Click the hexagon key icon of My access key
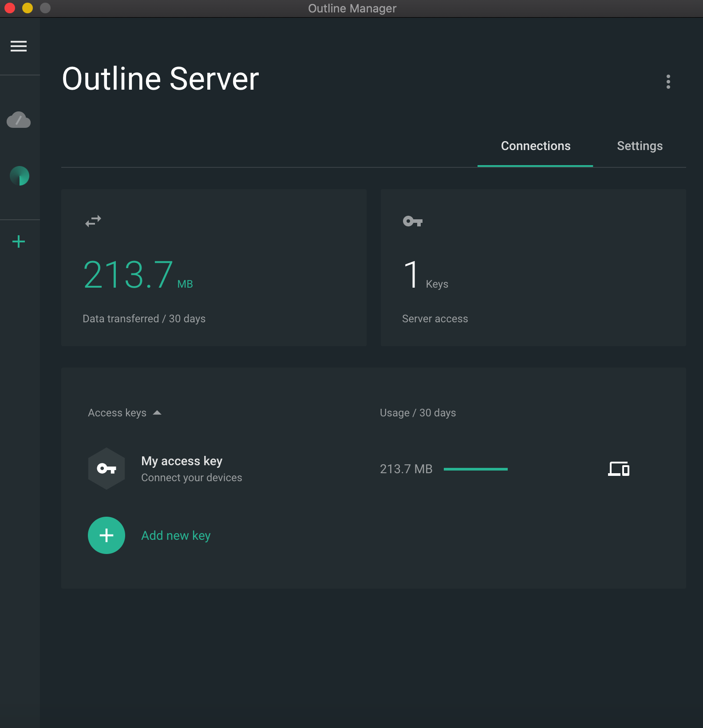703x728 pixels. click(x=107, y=469)
